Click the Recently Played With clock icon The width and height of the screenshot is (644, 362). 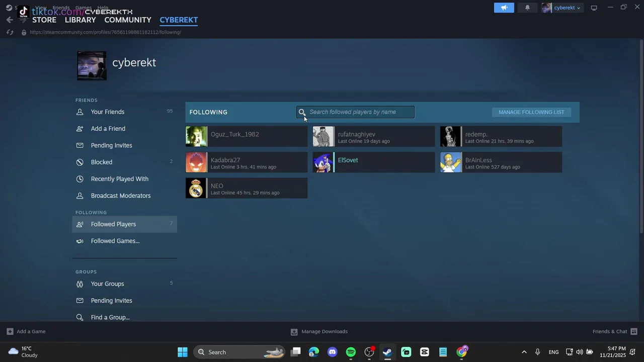(79, 179)
